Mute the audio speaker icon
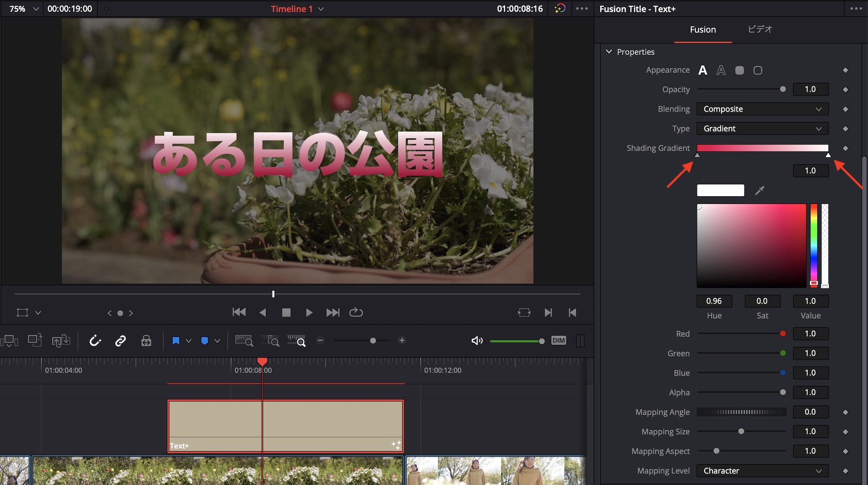The width and height of the screenshot is (868, 485). [477, 341]
